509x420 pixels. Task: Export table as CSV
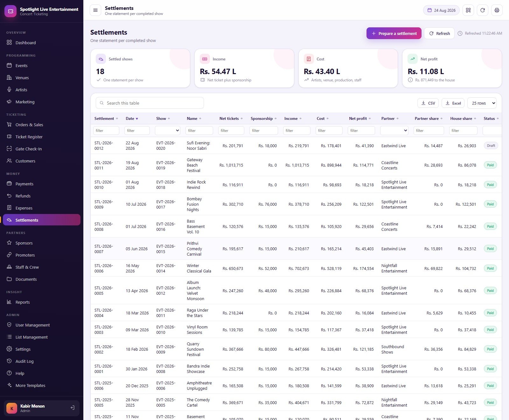428,103
